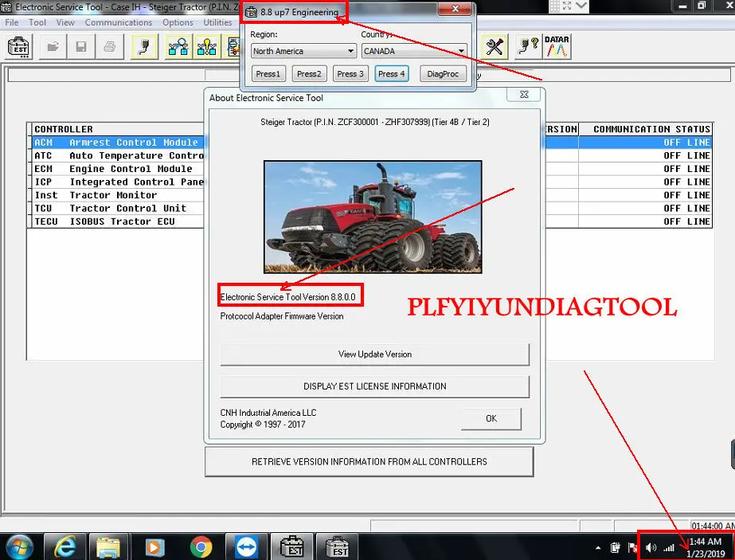Close the 8.8 up7 Engineering window
The height and width of the screenshot is (560, 735).
455,9
